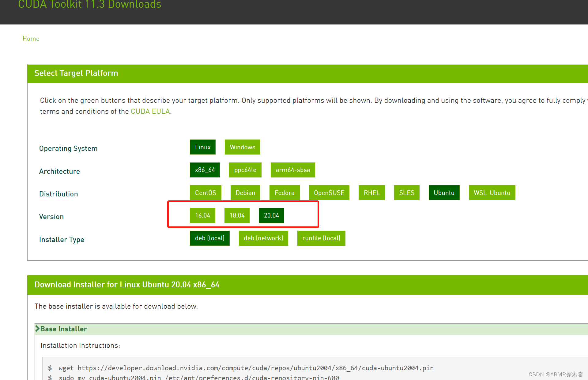
Task: Select OpenSUSE distribution
Action: [329, 193]
